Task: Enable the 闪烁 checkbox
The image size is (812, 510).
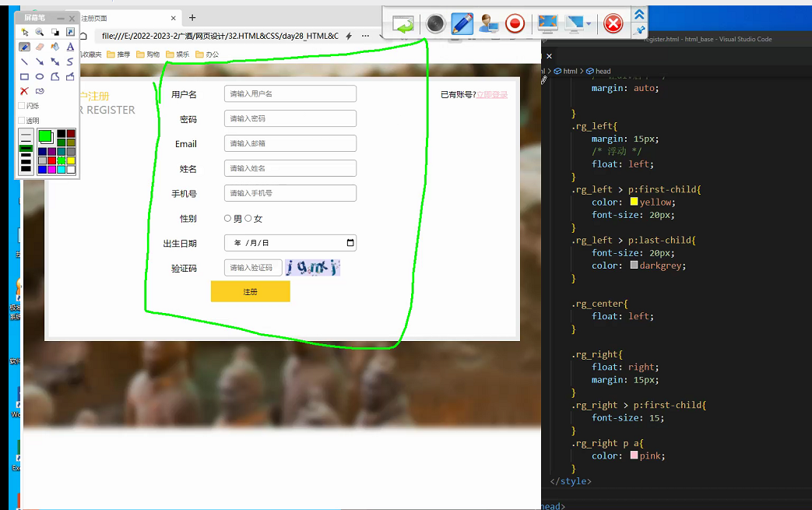Action: point(22,106)
